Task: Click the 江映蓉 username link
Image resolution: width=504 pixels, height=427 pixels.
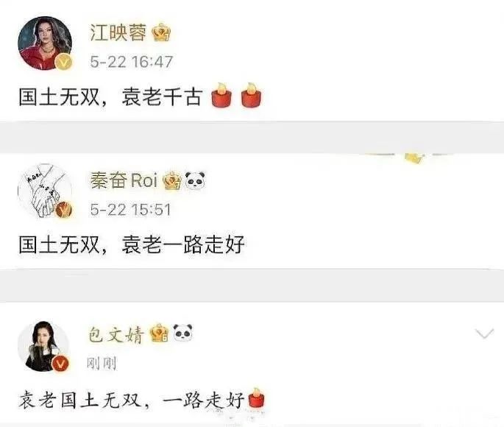Action: 118,32
